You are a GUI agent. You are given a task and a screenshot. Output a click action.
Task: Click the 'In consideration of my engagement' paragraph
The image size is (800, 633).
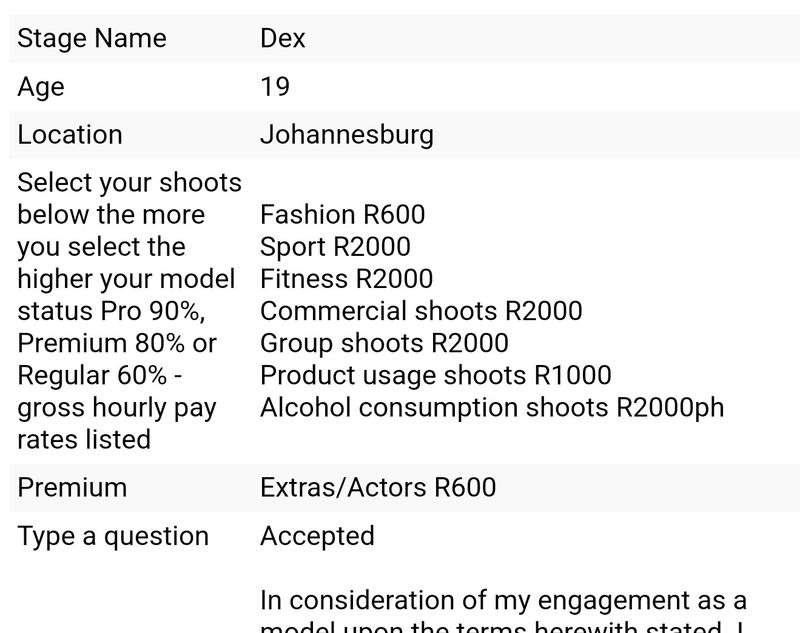[504, 611]
